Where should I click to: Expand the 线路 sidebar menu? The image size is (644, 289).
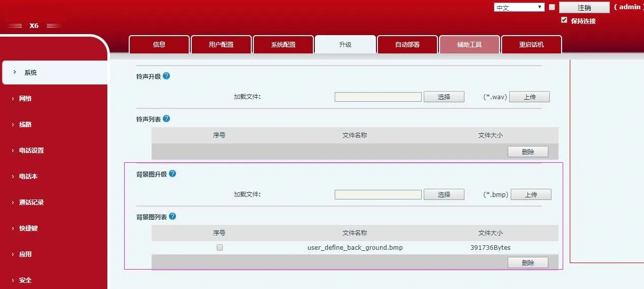click(25, 125)
